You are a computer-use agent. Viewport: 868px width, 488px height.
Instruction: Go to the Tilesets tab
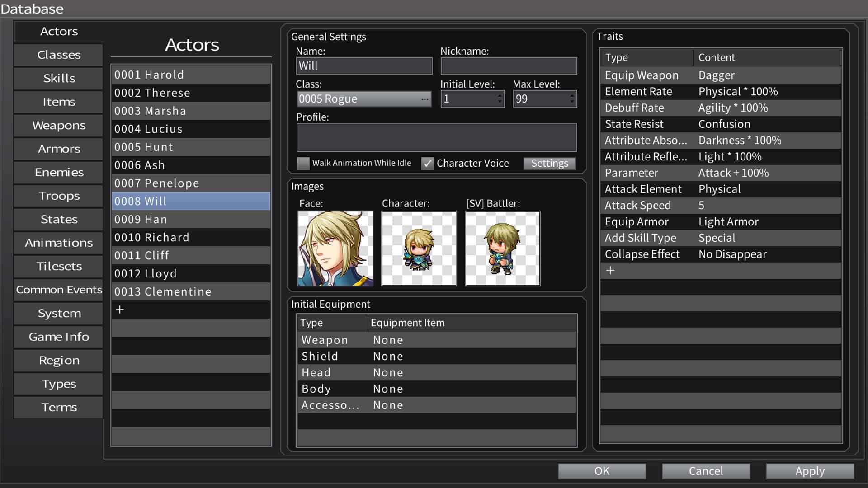tap(59, 266)
